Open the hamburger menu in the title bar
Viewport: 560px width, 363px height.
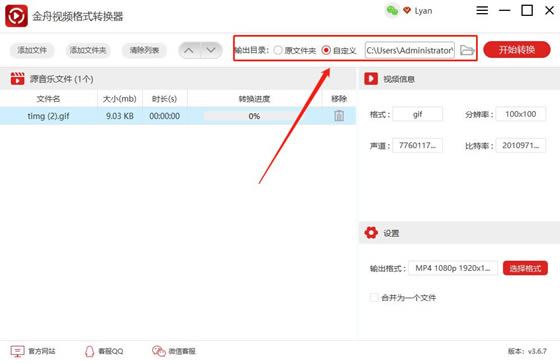(482, 10)
